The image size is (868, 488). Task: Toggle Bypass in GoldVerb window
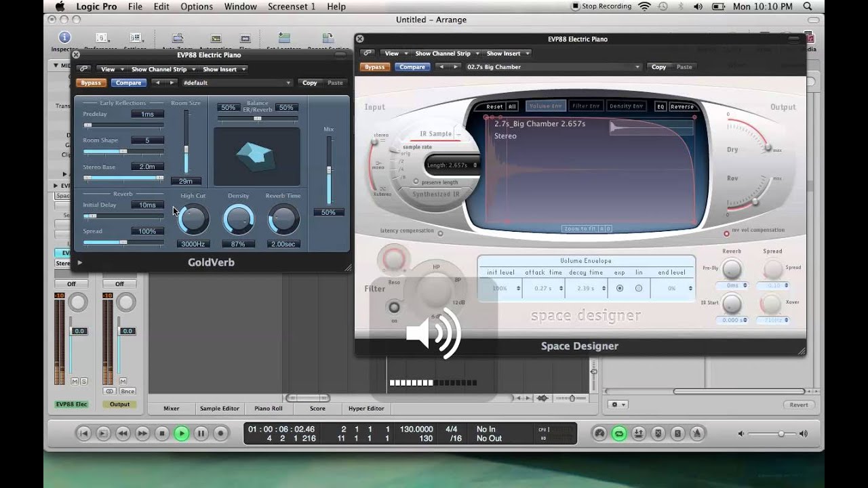tap(91, 83)
